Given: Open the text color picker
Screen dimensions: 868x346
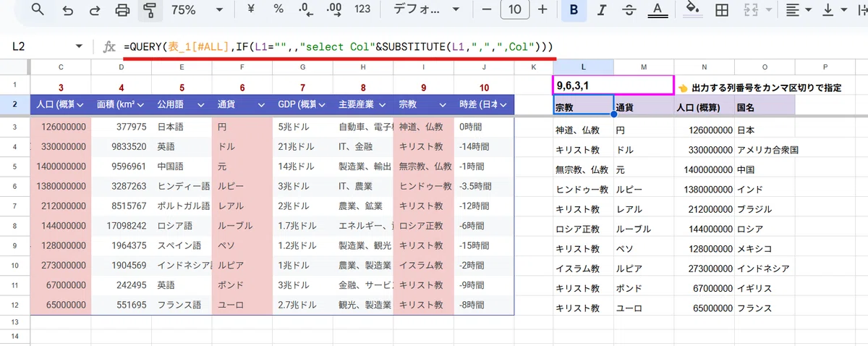Looking at the screenshot, I should [657, 10].
